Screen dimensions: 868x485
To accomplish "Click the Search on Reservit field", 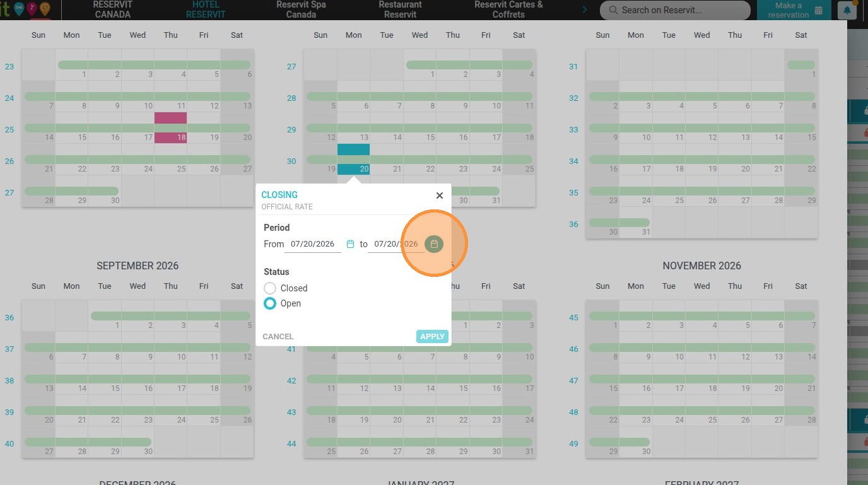I will tap(675, 10).
